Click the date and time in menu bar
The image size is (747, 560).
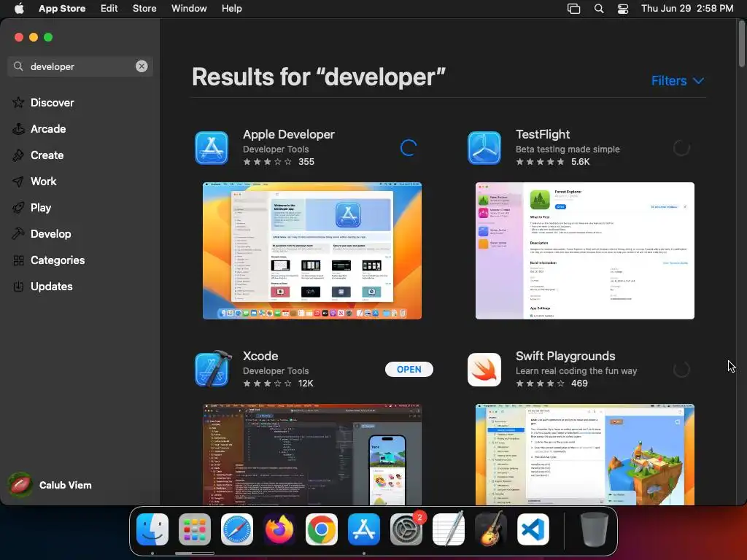point(687,9)
